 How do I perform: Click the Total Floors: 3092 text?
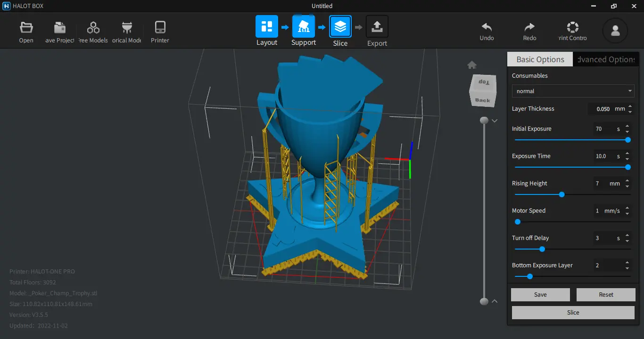(33, 282)
